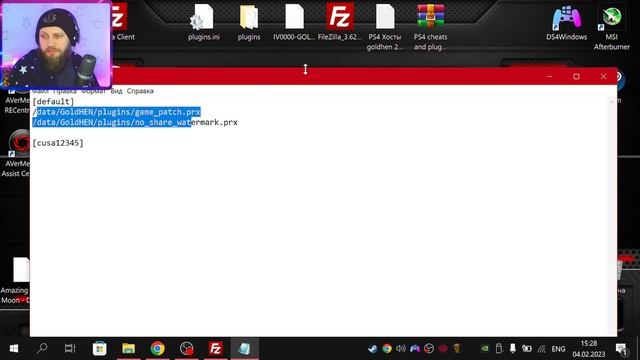640x360 pixels.
Task: Select the Amazing Moon desktop file
Action: click(x=16, y=281)
